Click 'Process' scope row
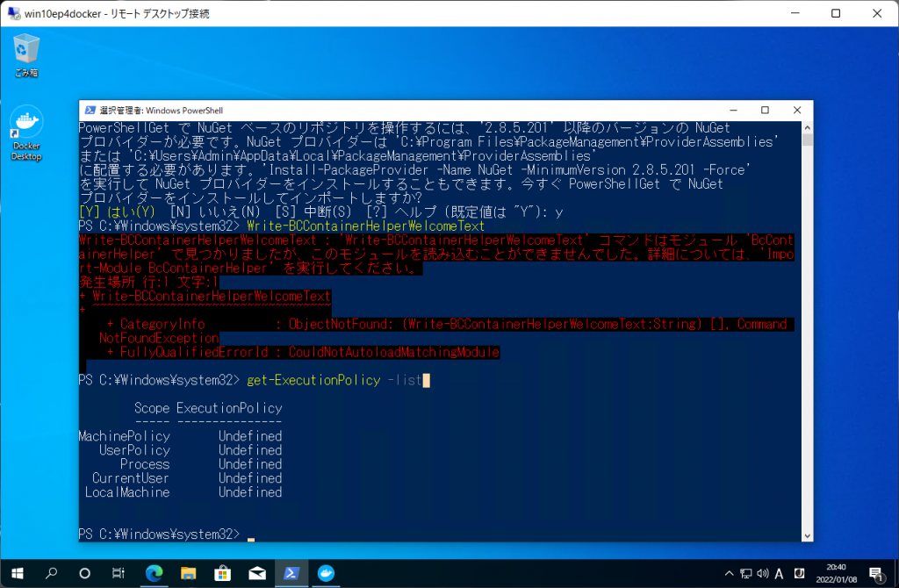899x588 pixels. pos(201,464)
